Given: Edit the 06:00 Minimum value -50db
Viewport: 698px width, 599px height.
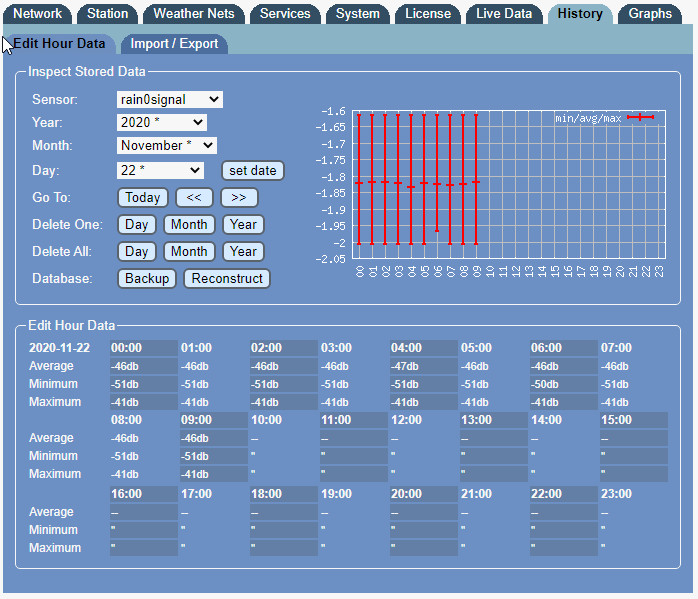Looking at the screenshot, I should (564, 384).
